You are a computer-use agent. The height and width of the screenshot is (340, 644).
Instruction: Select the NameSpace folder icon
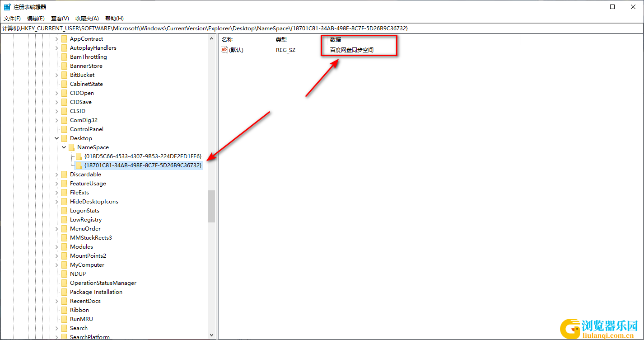point(71,147)
